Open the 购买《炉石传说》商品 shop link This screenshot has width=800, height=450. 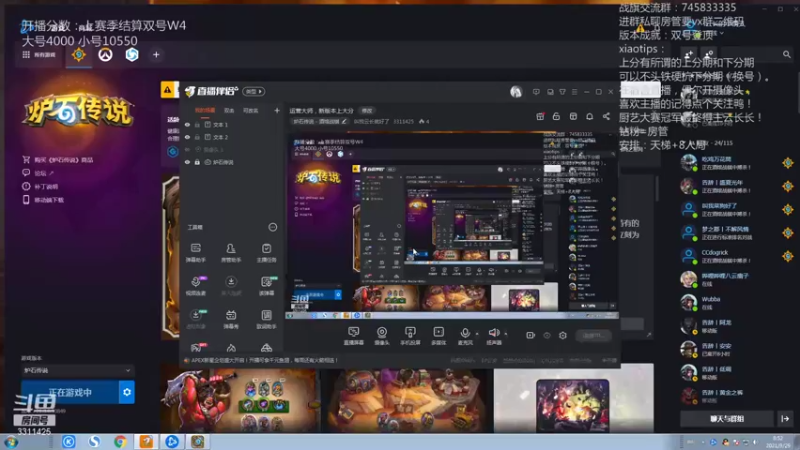[x=58, y=160]
